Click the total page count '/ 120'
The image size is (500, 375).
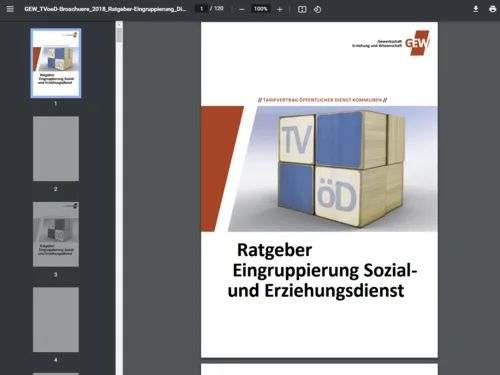[217, 9]
